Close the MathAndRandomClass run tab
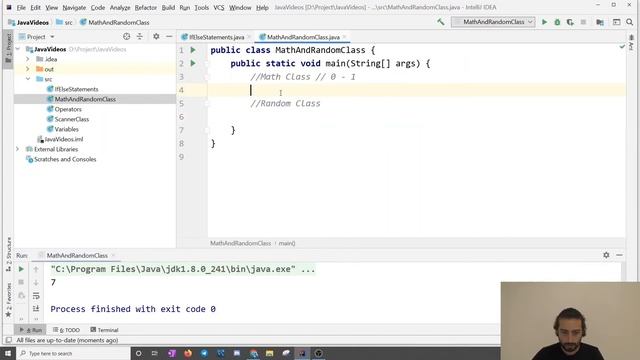This screenshot has height=360, width=640. (x=113, y=256)
